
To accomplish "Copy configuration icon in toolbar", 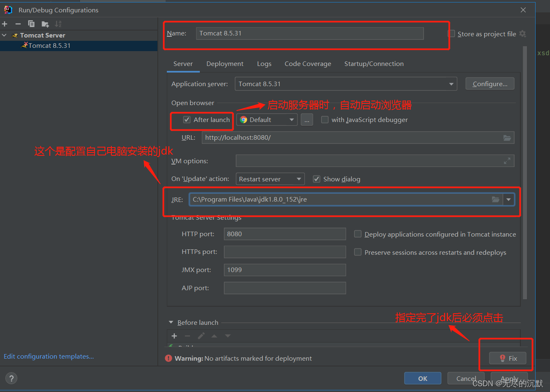I will click(31, 24).
